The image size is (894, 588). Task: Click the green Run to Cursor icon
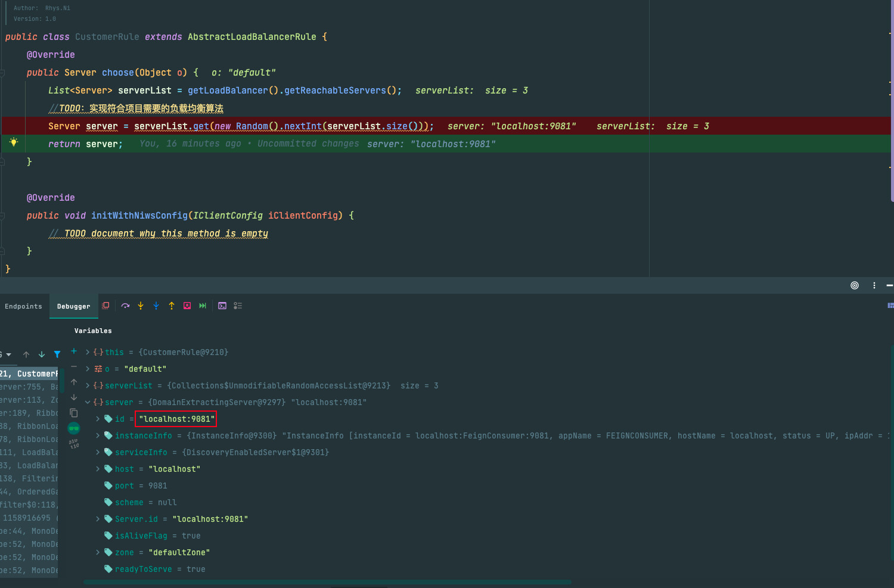click(203, 306)
